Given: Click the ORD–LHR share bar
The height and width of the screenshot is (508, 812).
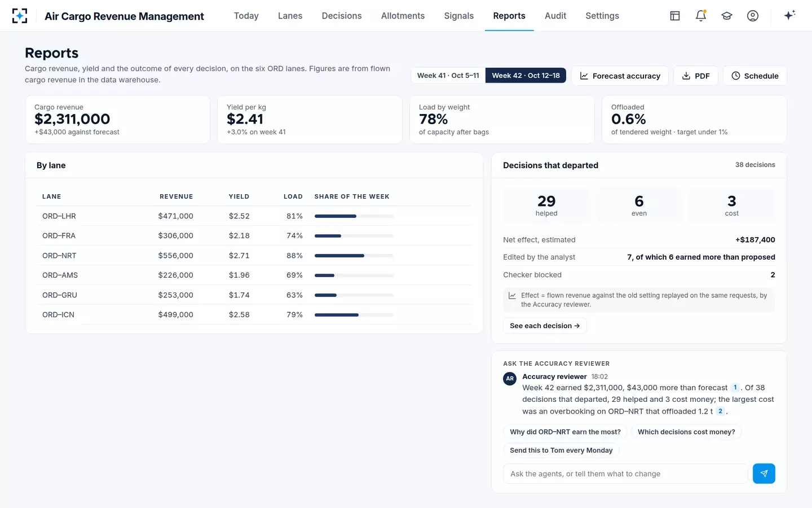Looking at the screenshot, I should (x=354, y=216).
